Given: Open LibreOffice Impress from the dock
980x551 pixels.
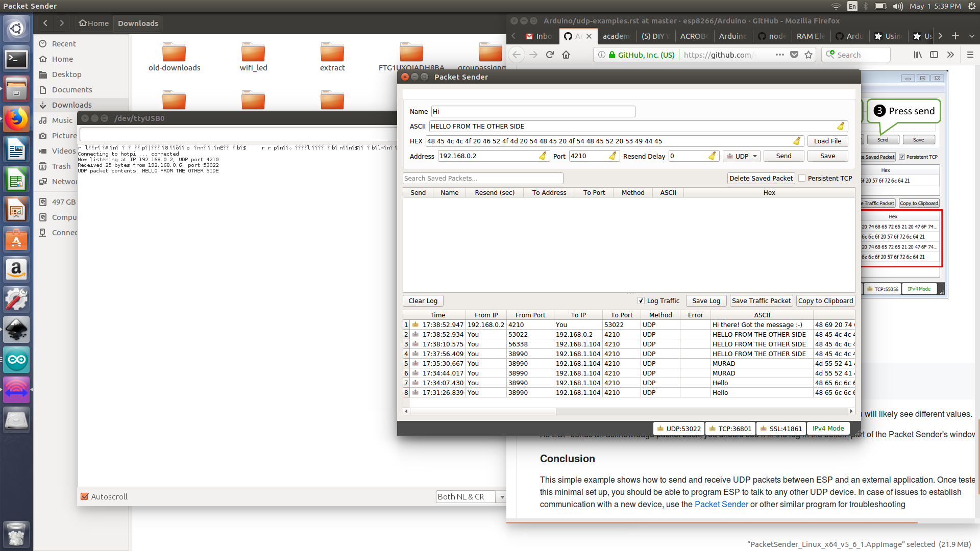Looking at the screenshot, I should point(16,209).
